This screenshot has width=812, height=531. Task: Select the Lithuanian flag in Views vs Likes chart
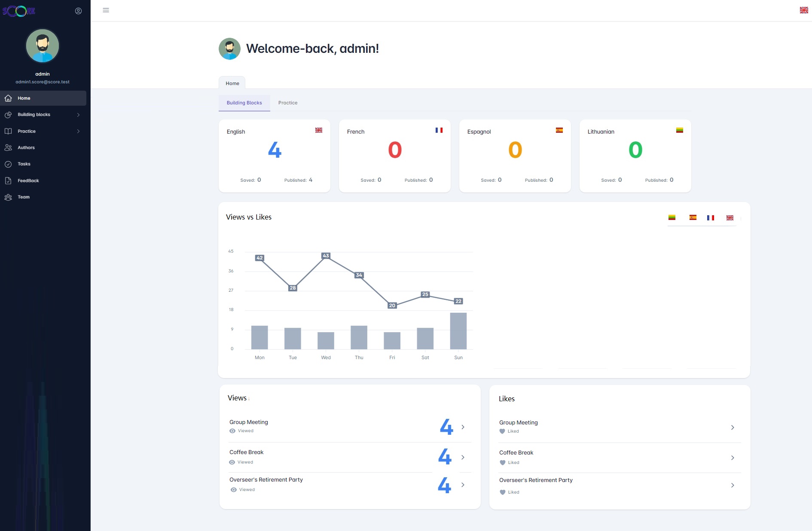pyautogui.click(x=672, y=218)
